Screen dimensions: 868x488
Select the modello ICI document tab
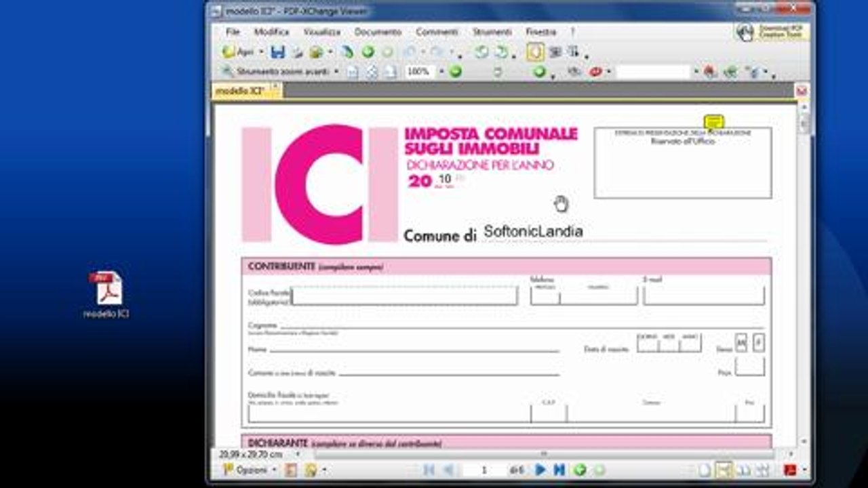[x=248, y=90]
